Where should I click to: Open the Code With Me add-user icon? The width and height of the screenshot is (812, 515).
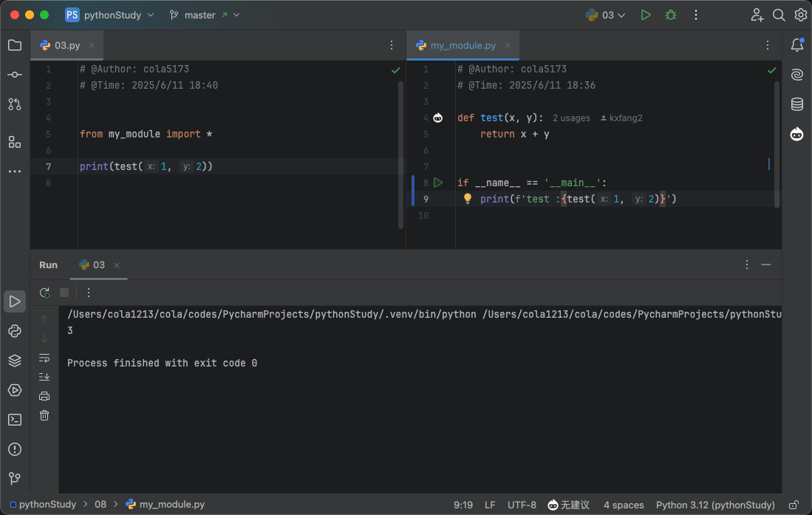(x=757, y=15)
